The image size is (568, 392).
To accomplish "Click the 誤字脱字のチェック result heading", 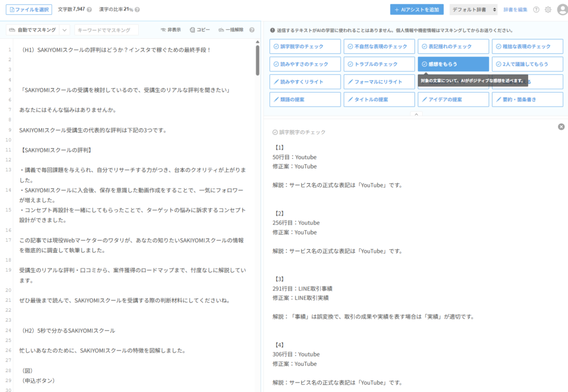I will [x=299, y=133].
